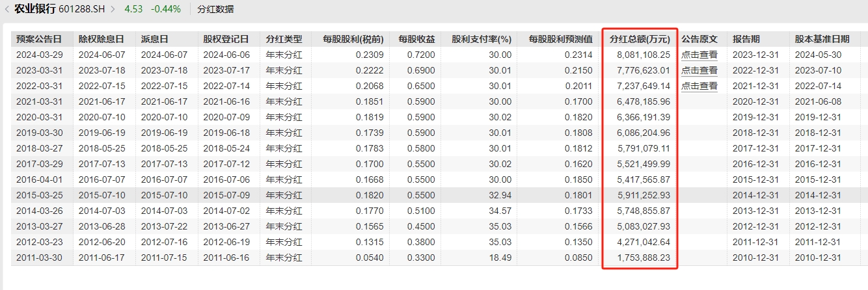
Task: Sort by 分红总额(万元) column header
Action: [x=640, y=39]
